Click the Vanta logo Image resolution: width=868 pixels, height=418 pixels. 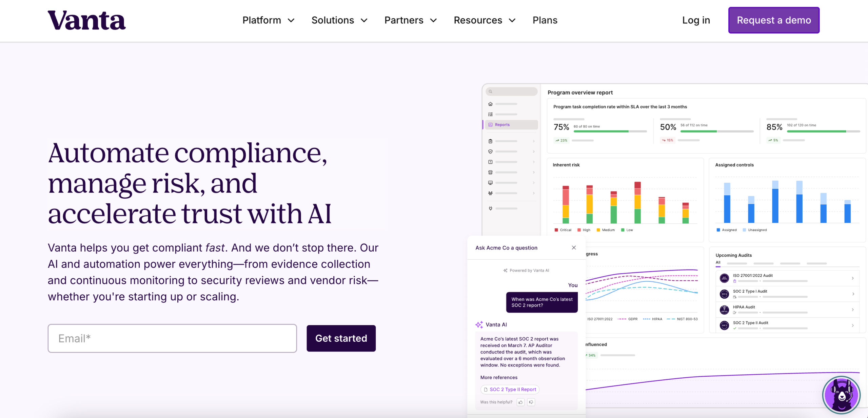pyautogui.click(x=86, y=20)
